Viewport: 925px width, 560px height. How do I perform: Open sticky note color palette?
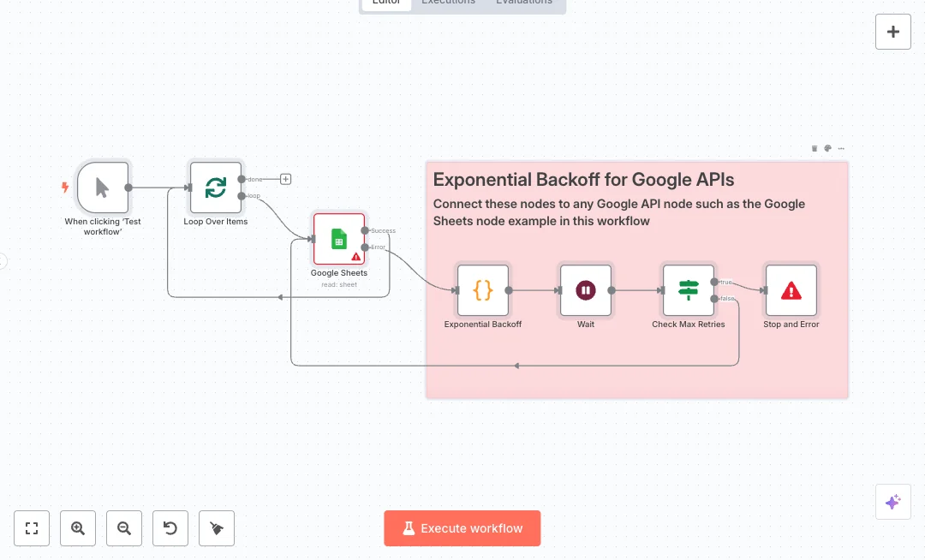point(828,148)
